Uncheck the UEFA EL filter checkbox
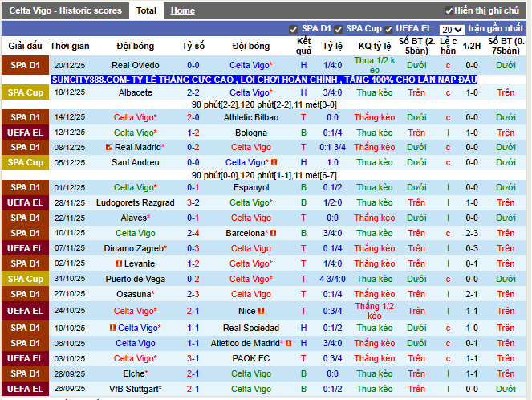The width and height of the screenshot is (532, 400). coord(388,30)
